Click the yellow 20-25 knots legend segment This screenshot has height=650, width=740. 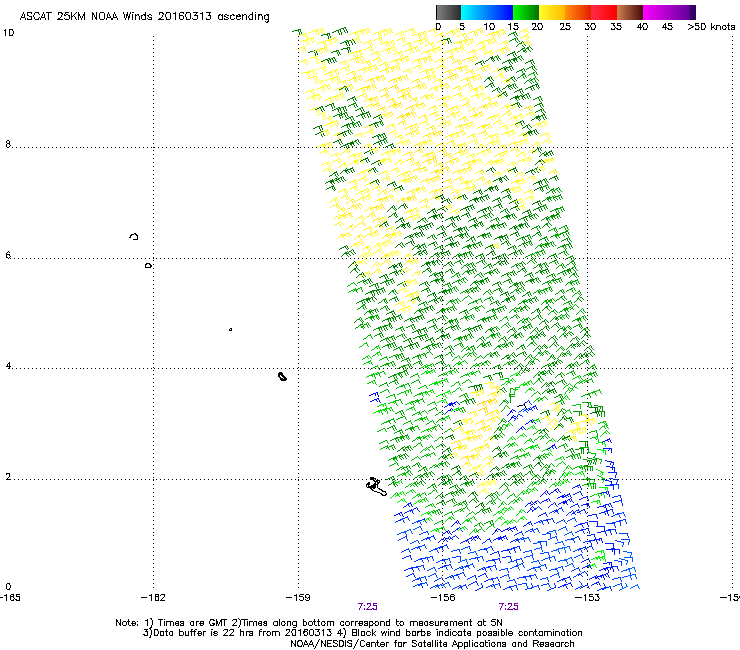[552, 12]
